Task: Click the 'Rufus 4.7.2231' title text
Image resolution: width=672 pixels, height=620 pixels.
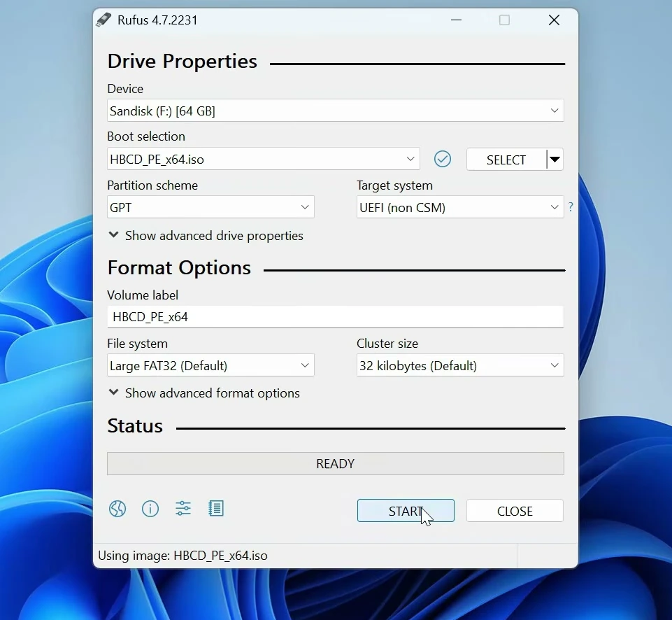Action: (x=157, y=20)
